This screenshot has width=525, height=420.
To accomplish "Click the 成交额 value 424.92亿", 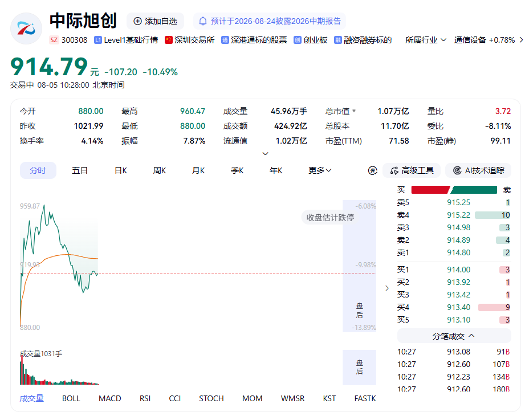I will click(x=290, y=126).
